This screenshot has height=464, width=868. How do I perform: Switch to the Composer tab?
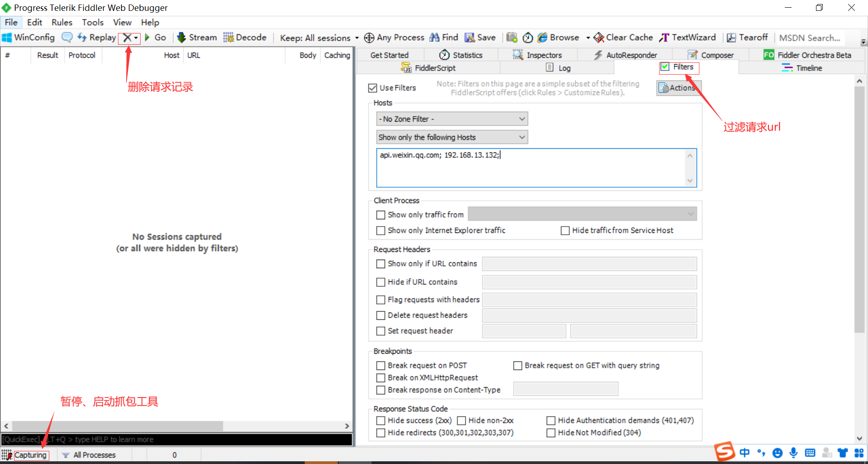[x=711, y=55]
